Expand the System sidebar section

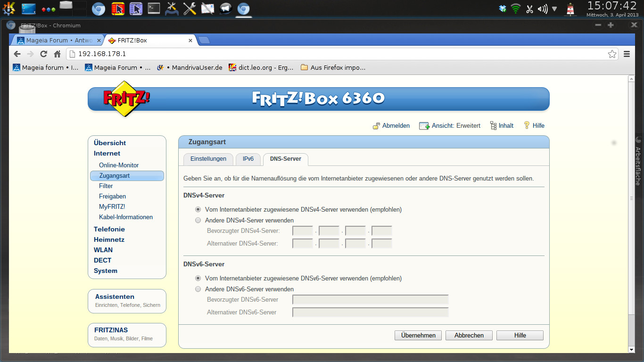106,271
